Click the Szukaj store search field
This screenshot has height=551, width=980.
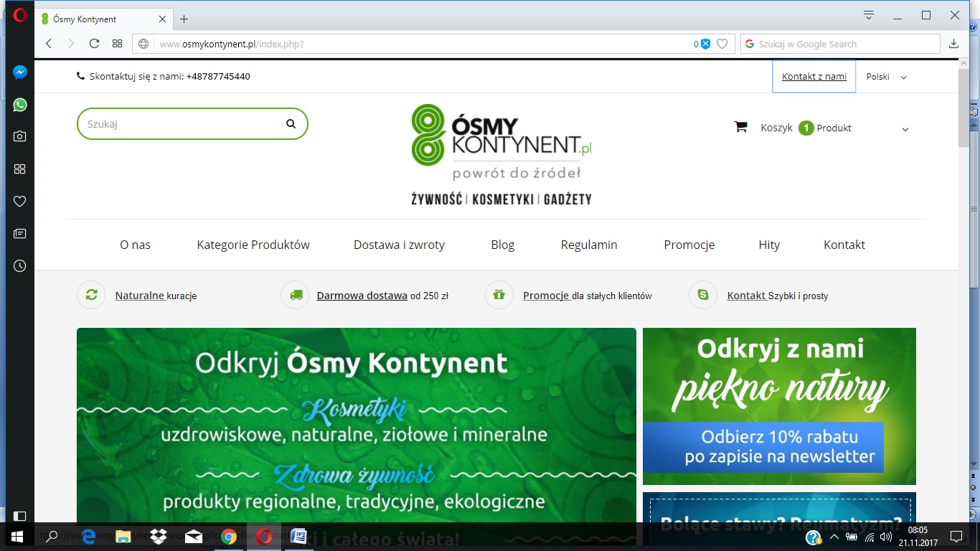click(x=192, y=123)
